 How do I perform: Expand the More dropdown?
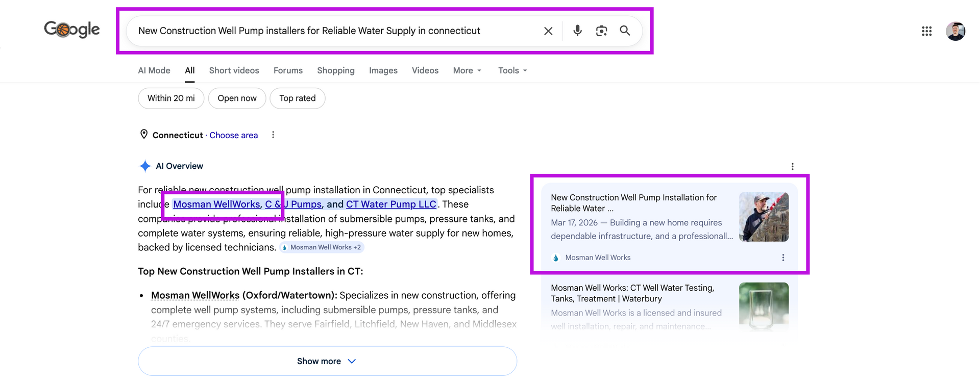[x=467, y=70]
